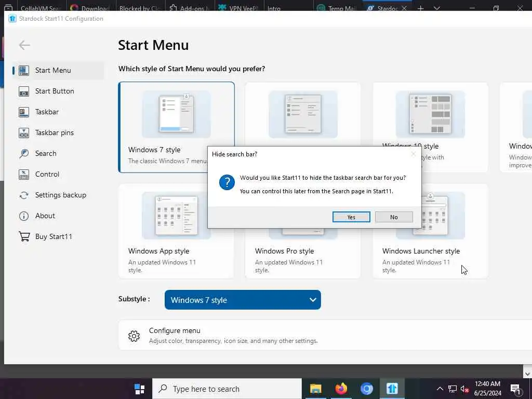Close the Hide search bar dialog
532x399 pixels.
[x=413, y=154]
